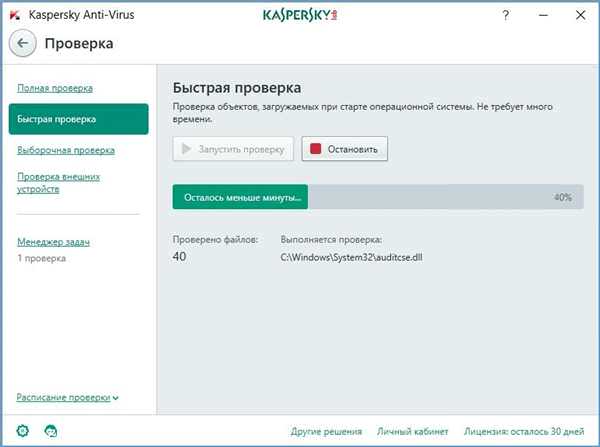Open Менеджер задач link

(x=53, y=242)
